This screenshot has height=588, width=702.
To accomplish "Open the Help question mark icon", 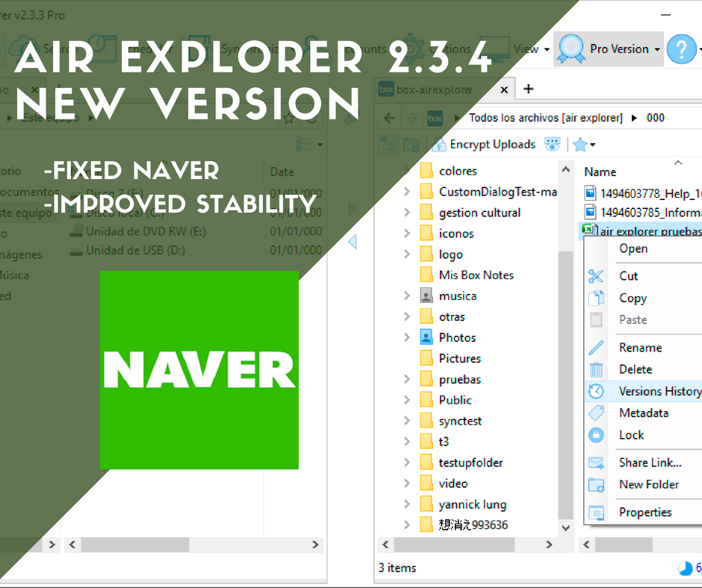I will tap(681, 49).
